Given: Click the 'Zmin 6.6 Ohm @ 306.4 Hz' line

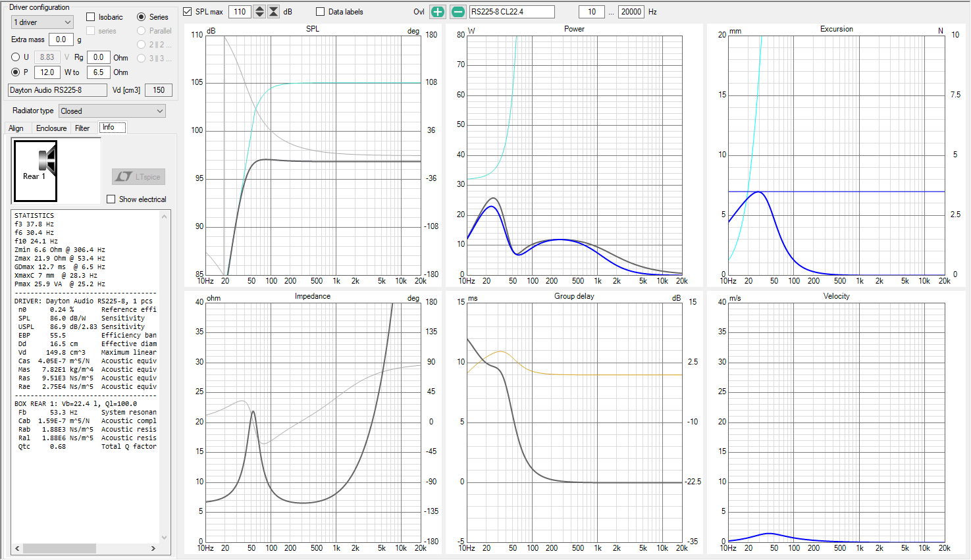Looking at the screenshot, I should (60, 250).
